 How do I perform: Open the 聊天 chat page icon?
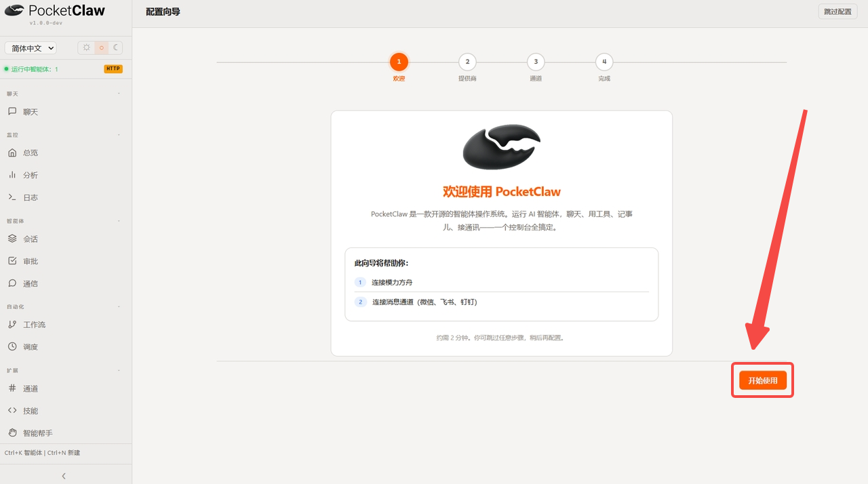pyautogui.click(x=12, y=111)
